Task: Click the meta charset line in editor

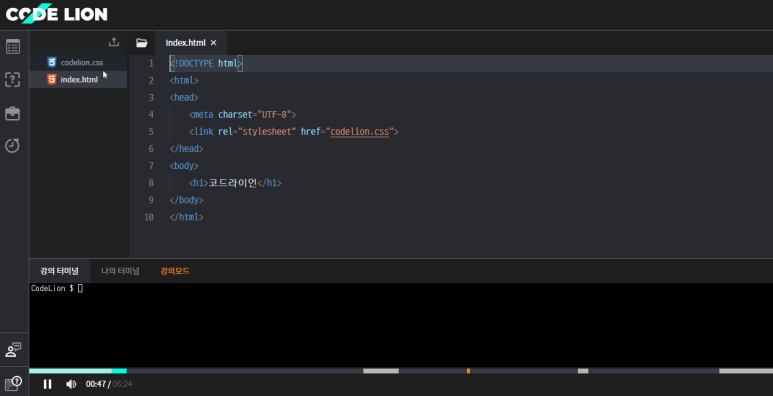Action: coord(243,114)
